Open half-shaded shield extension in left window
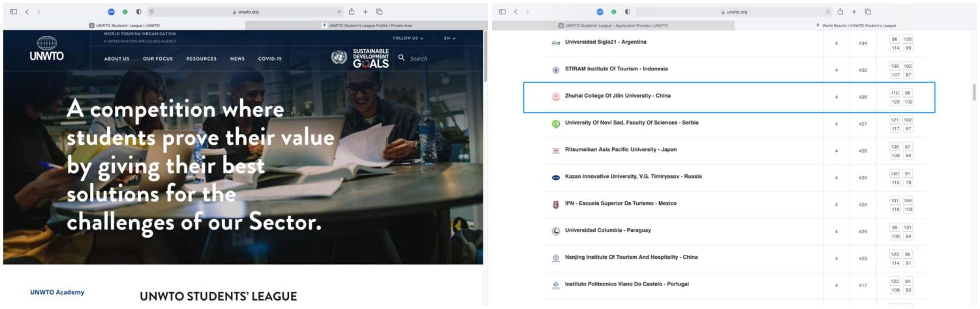The height and width of the screenshot is (309, 980). 138,12
